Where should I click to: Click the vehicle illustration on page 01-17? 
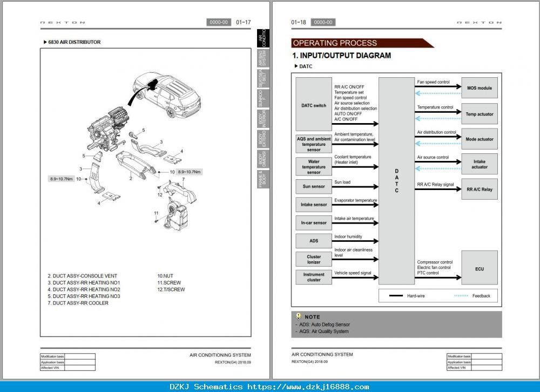pyautogui.click(x=167, y=94)
